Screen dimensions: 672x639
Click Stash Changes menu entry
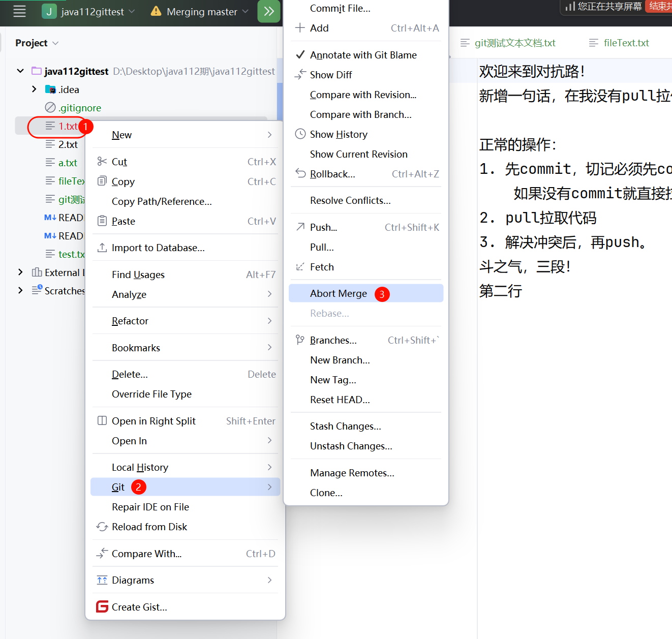click(x=345, y=426)
